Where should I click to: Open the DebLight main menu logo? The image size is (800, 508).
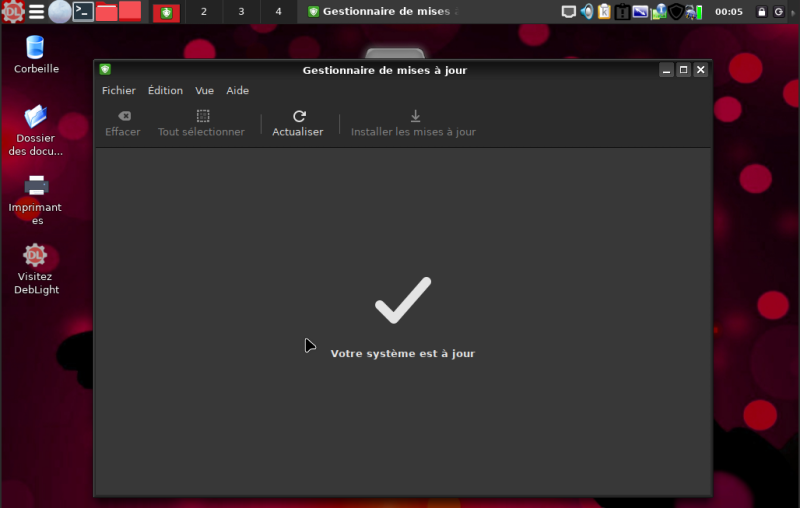coord(13,12)
